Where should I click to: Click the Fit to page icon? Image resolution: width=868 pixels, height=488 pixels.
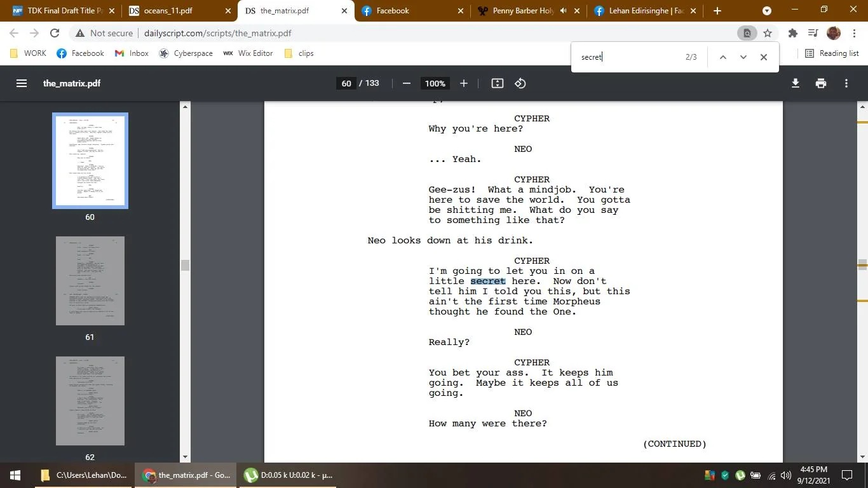498,83
